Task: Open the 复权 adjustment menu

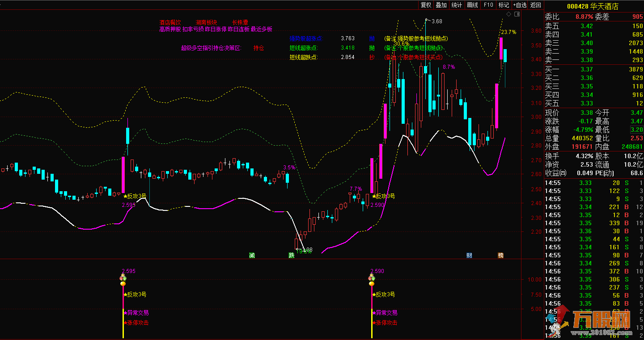Action: tap(426, 5)
